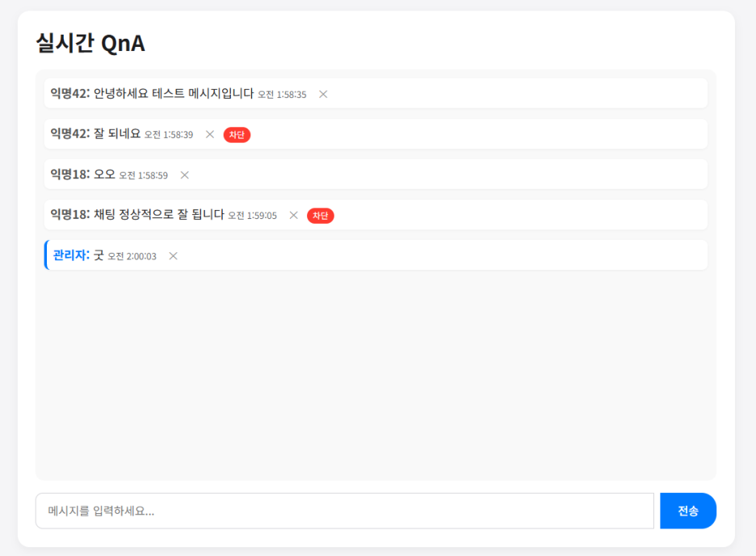
Task: Select the 익명42 name on the '잘 되네요' message
Action: click(x=70, y=133)
